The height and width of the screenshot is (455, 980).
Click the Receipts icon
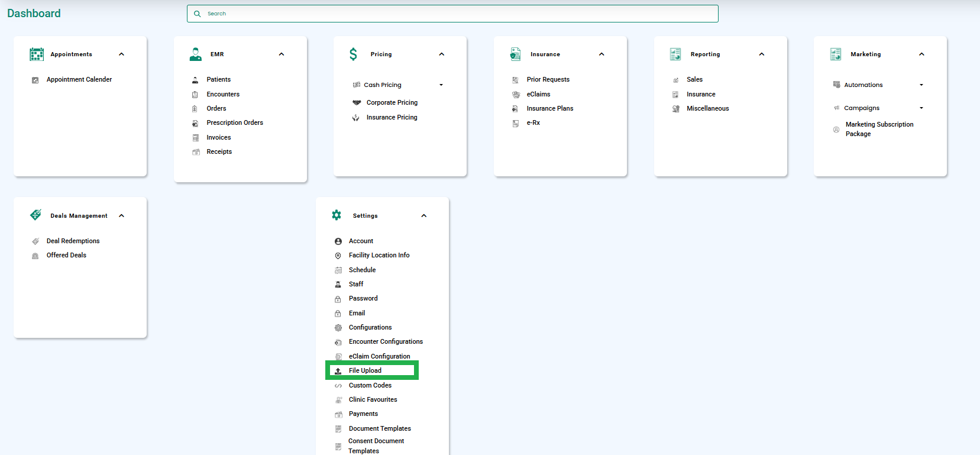[196, 152]
